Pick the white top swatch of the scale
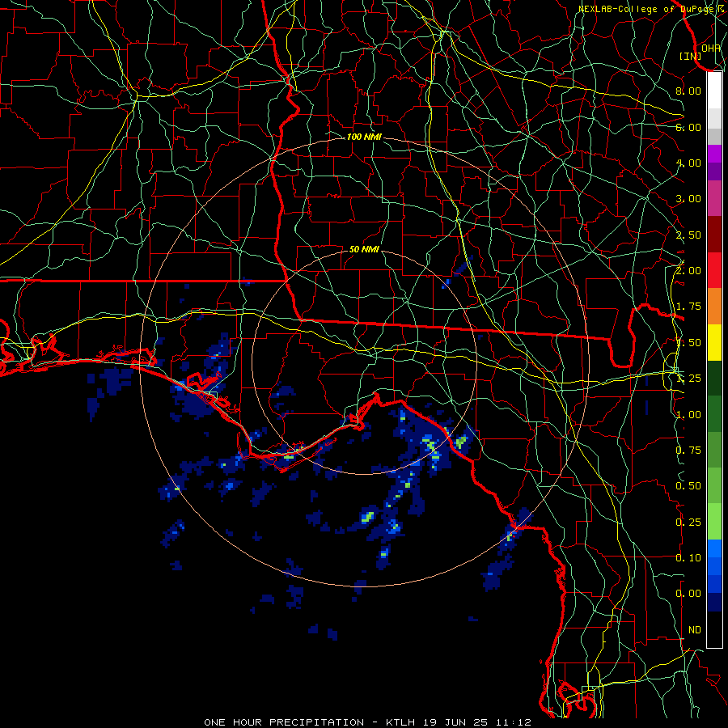Viewport: 728px width, 728px height. (x=714, y=91)
